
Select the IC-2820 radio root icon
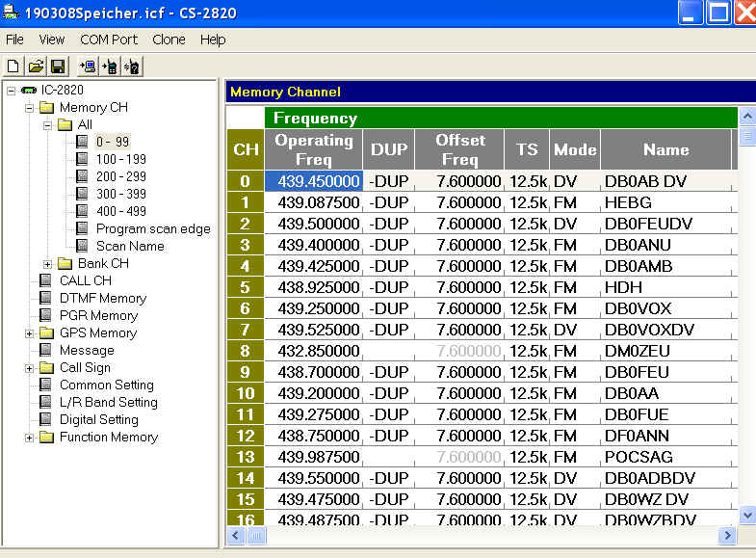[29, 90]
